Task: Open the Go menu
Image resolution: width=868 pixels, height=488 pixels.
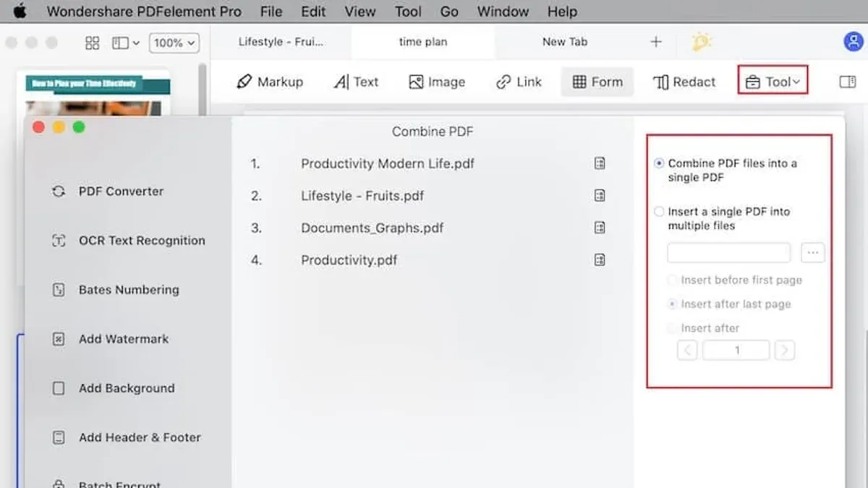Action: coord(449,12)
